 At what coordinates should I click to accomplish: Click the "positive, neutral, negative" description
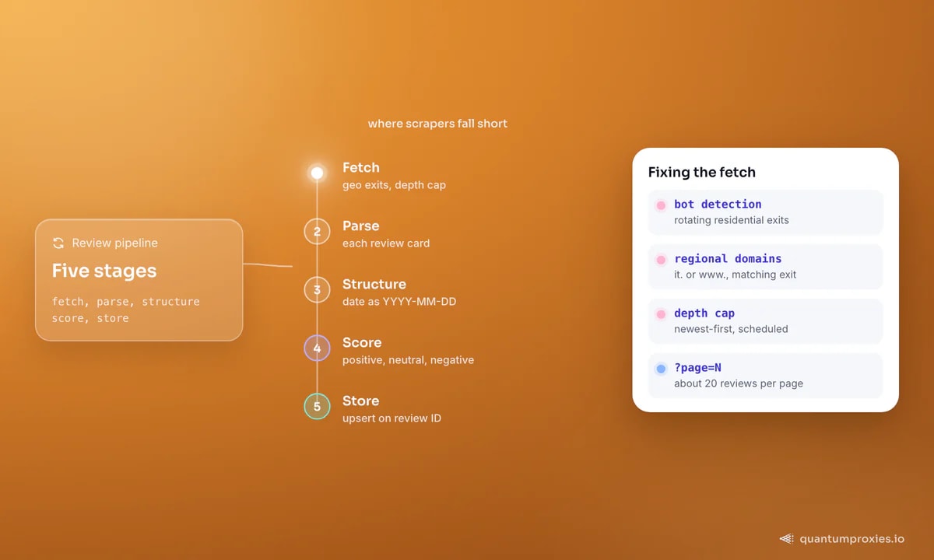point(408,360)
